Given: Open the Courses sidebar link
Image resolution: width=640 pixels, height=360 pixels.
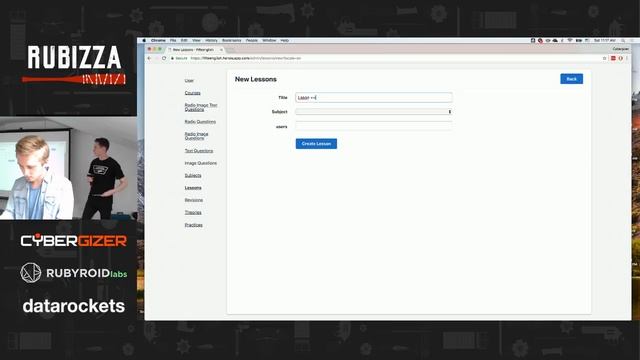Looking at the screenshot, I should (192, 93).
